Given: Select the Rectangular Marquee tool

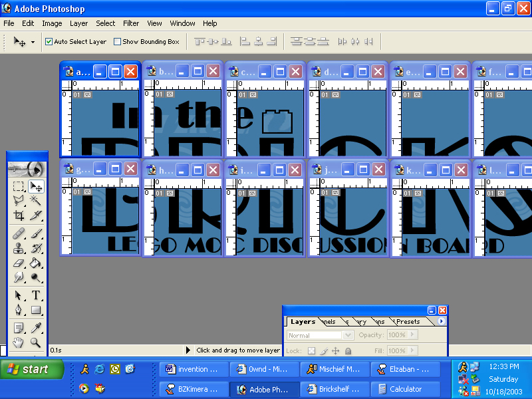Looking at the screenshot, I should tap(18, 186).
